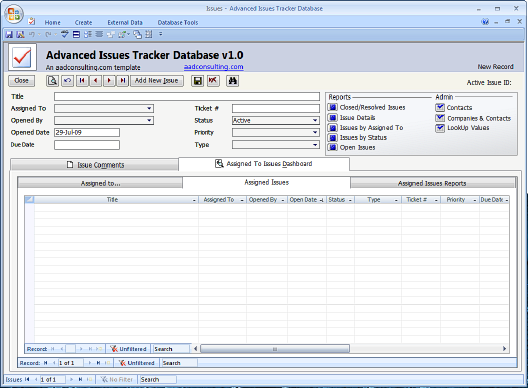Click the Open Date column header
The image size is (528, 388).
tap(307, 200)
